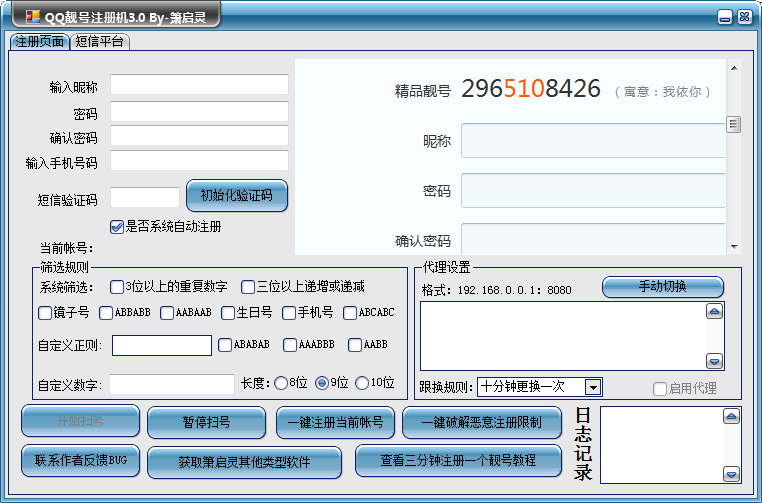Check the 生日号 filter option
This screenshot has height=503, width=762.
point(228,313)
